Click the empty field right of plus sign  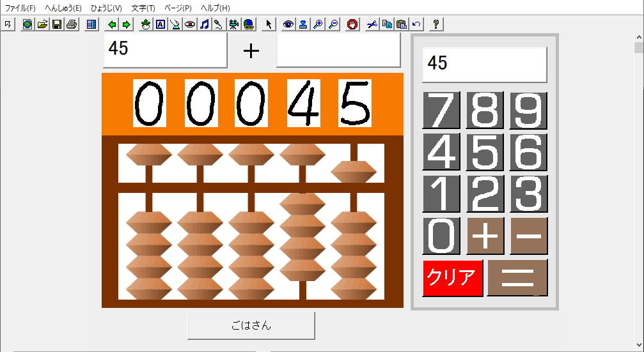click(x=338, y=50)
